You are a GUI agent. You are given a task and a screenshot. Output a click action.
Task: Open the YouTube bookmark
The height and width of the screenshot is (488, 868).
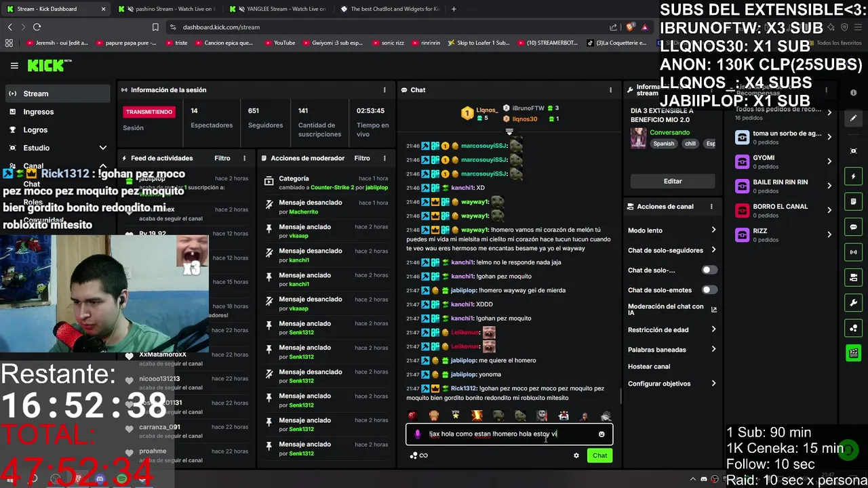coord(279,43)
